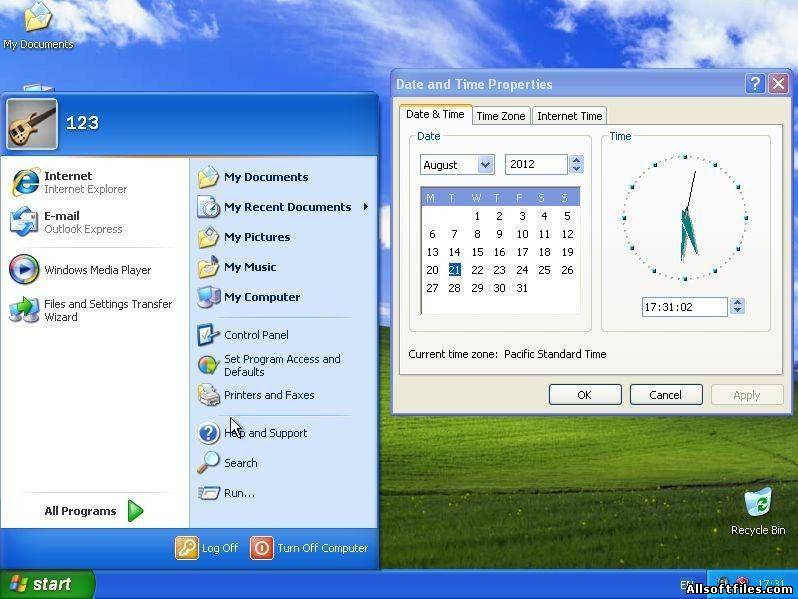Click the time input field showing 17:31:02
The width and height of the screenshot is (798, 599).
(x=684, y=307)
